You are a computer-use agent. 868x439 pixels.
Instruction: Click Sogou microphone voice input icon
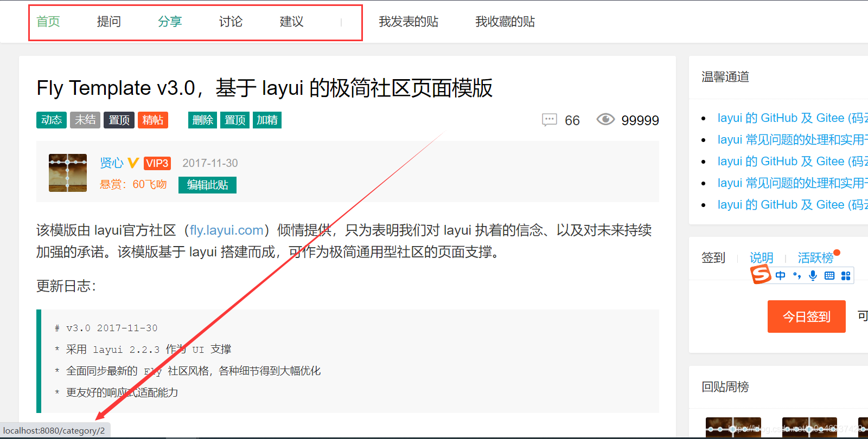click(x=813, y=275)
